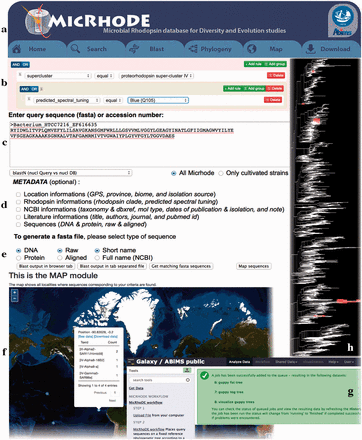Image resolution: width=362 pixels, height=440 pixels.
Task: Delete the predicted_spectral_tuning rule
Action: (x=273, y=100)
